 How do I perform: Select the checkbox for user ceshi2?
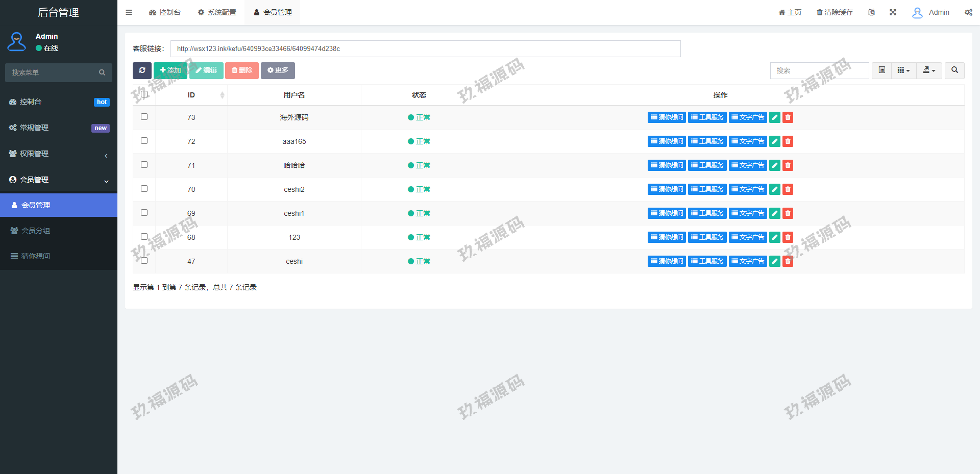144,189
